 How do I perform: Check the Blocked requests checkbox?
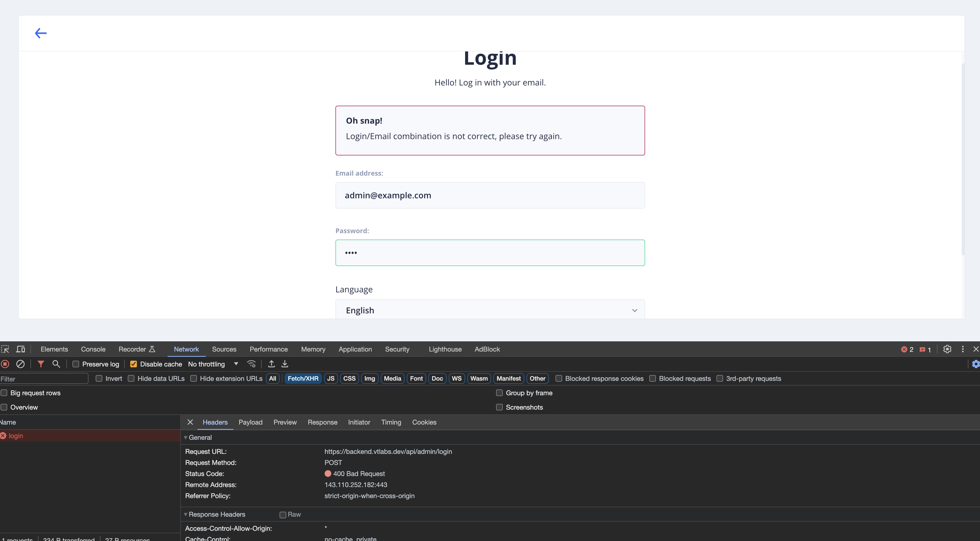click(x=652, y=379)
